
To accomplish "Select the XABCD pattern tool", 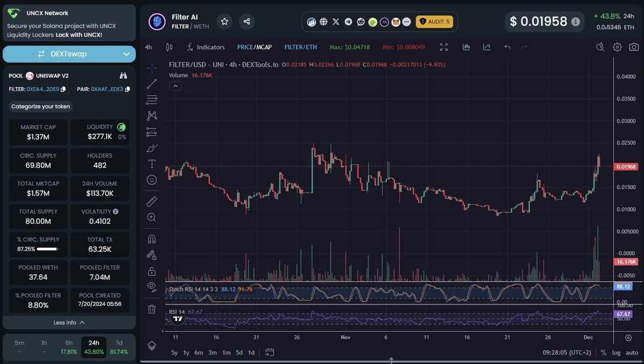I will tap(152, 115).
